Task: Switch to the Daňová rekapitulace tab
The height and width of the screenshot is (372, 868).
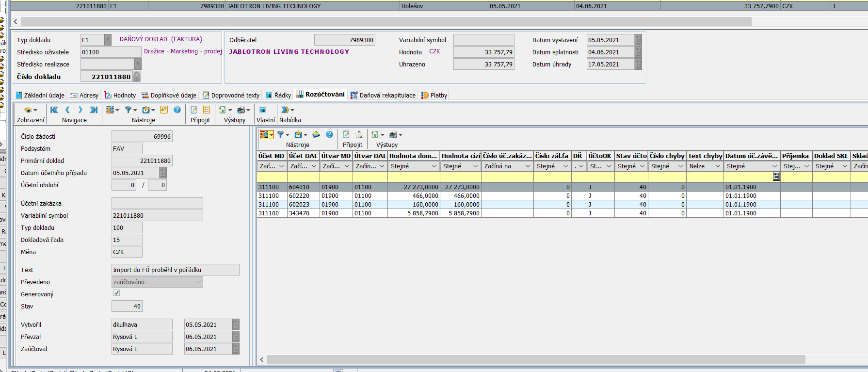Action: click(x=383, y=95)
